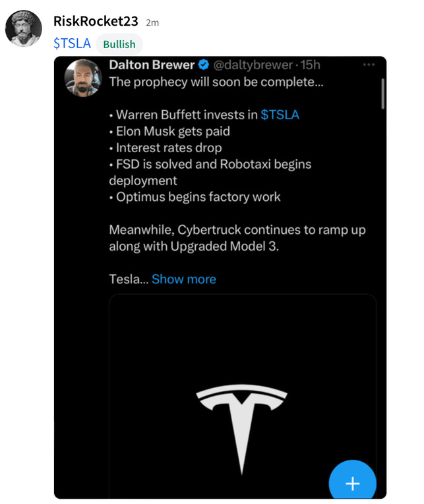Click the Bullish sentiment tag
This screenshot has height=504, width=424.
point(119,44)
